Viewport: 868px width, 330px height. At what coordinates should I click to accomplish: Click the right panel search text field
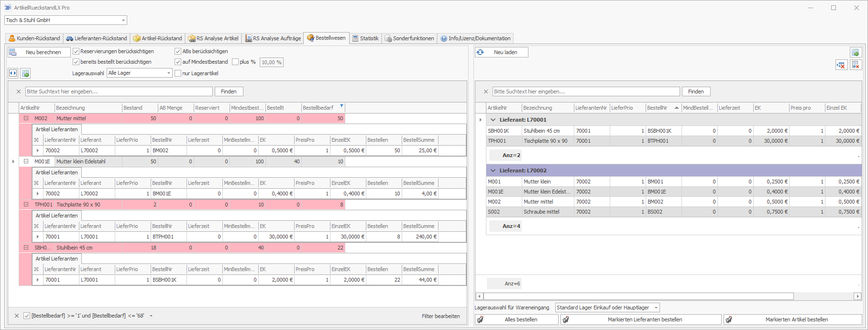(x=586, y=91)
